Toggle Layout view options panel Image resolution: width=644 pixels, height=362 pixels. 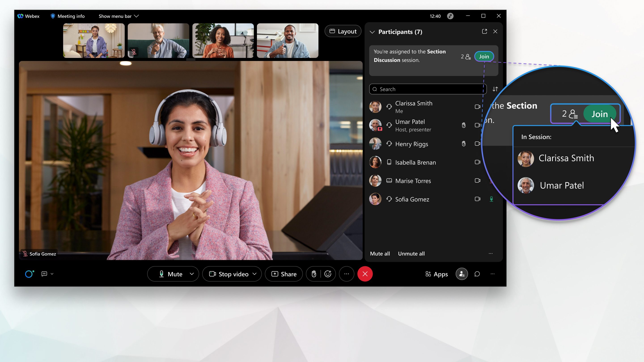point(343,31)
